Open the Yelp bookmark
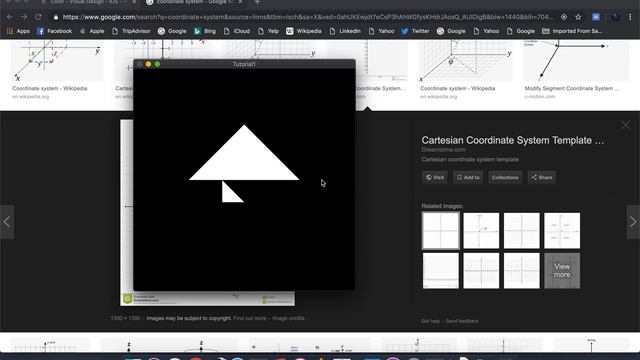Image resolution: width=640 pixels, height=360 pixels. (x=268, y=31)
